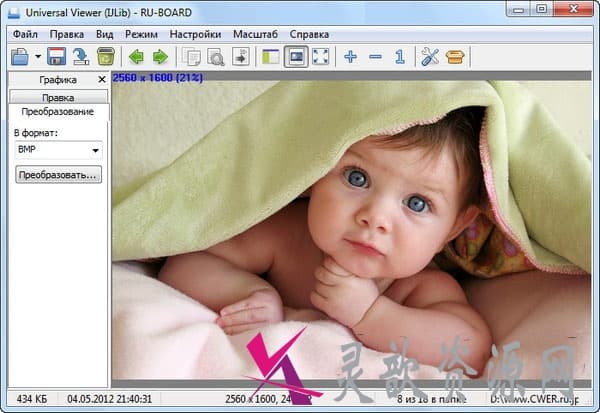Viewport: 600px width, 413px height.
Task: Zoom out with the minus icon
Action: coord(375,57)
